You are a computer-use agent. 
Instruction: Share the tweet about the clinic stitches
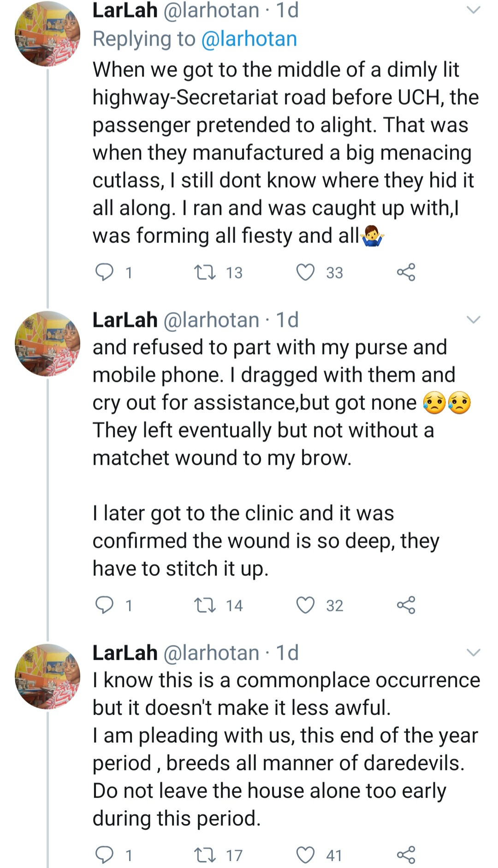[x=406, y=605]
